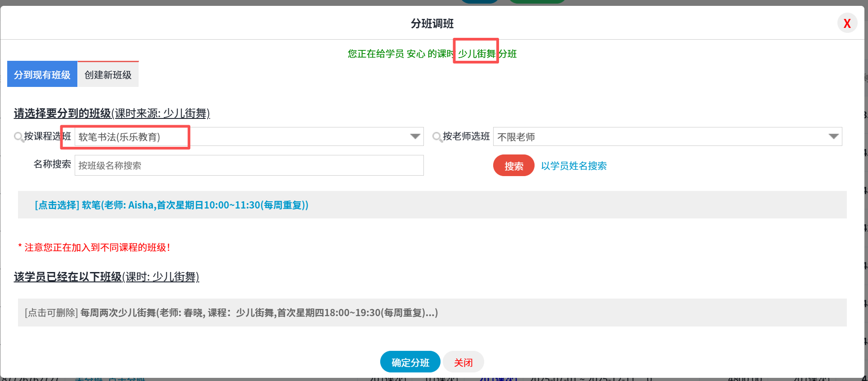
Task: Open the 以学员姓名搜索 link
Action: pos(574,166)
